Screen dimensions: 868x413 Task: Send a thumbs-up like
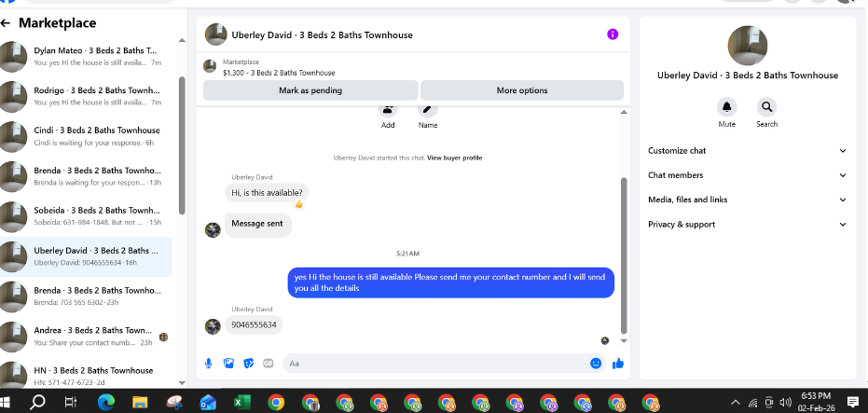618,364
